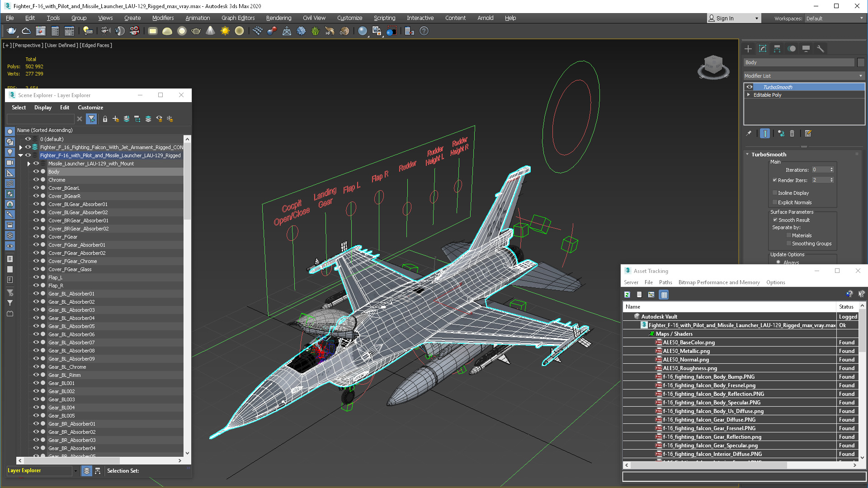Expand Missile_Launcher_LAU-129_with_Mount item
The image size is (868, 488).
[x=29, y=164]
